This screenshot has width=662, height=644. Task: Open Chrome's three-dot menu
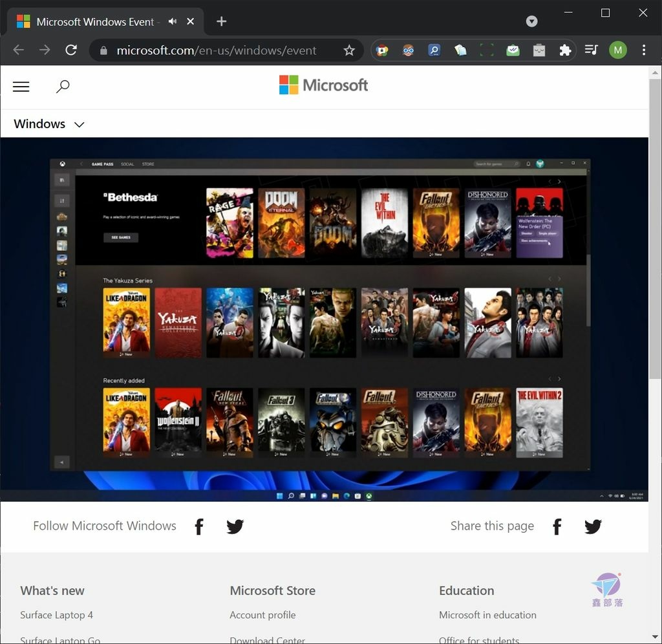click(x=644, y=50)
